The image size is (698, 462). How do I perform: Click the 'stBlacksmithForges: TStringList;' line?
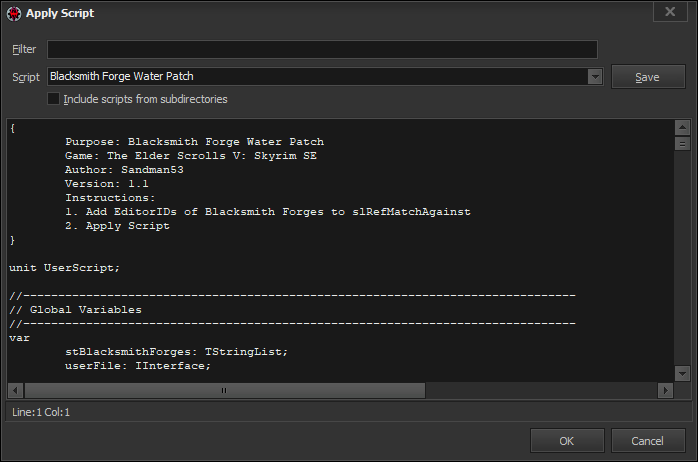[x=176, y=352]
